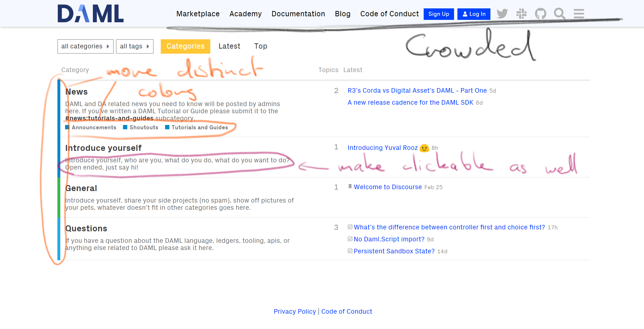
Task: Click the Log In button
Action: click(x=474, y=14)
